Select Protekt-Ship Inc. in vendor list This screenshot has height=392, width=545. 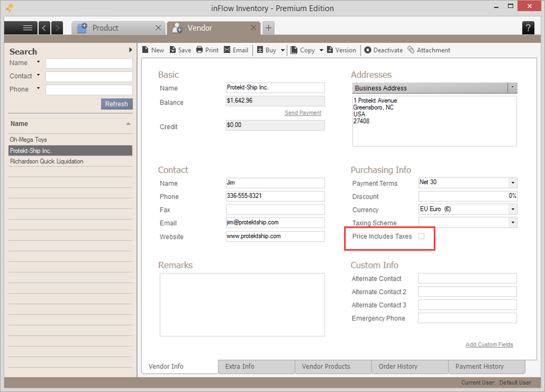[x=70, y=151]
